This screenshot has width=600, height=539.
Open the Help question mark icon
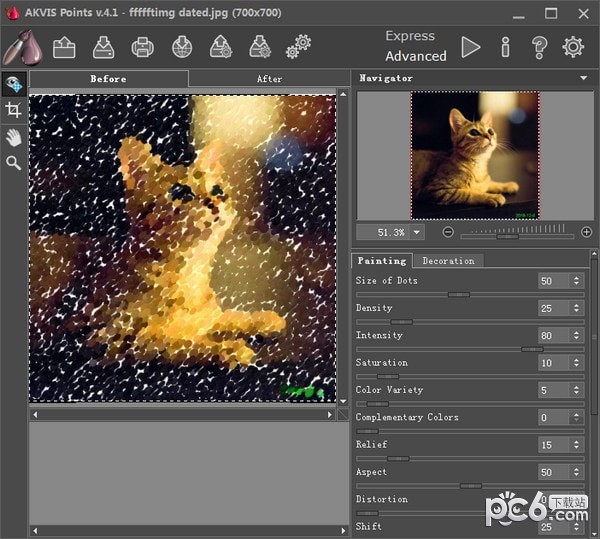pyautogui.click(x=539, y=46)
